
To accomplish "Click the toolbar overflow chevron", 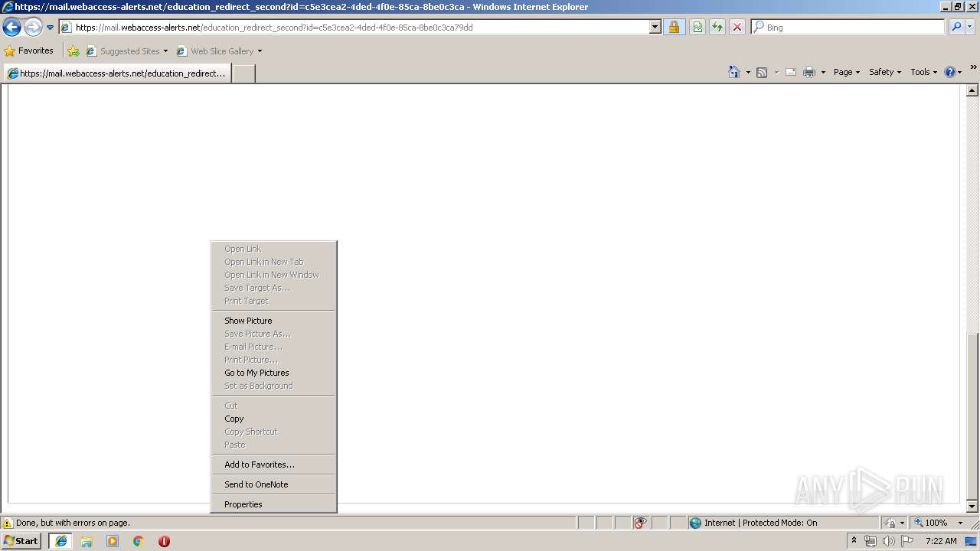I will 973,67.
